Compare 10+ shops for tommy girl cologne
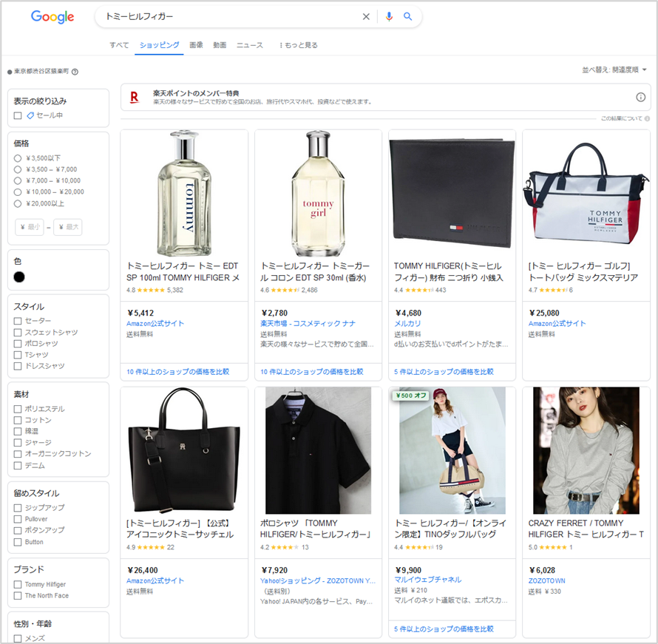This screenshot has height=644, width=658. point(312,372)
